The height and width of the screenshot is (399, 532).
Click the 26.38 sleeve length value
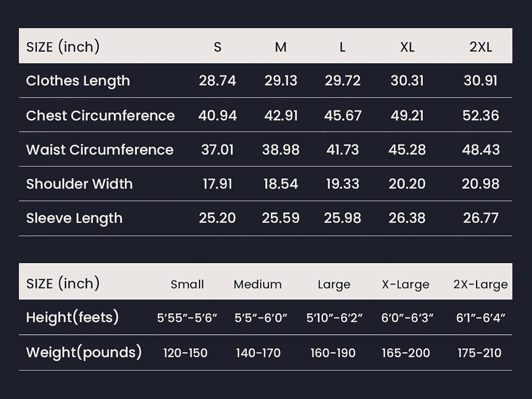coord(407,218)
